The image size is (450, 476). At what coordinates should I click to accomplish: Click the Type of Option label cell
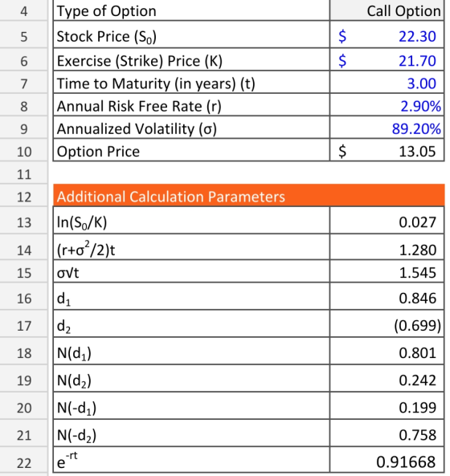pos(191,10)
